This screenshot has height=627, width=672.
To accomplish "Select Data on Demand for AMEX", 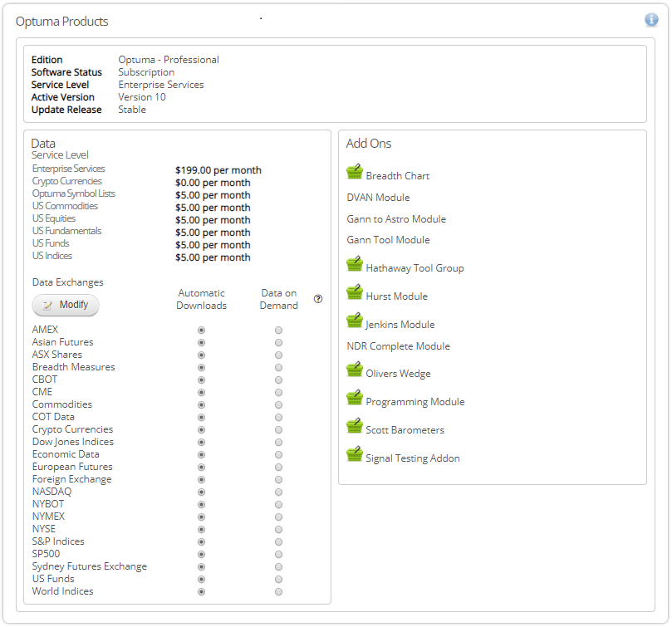I will coord(278,330).
